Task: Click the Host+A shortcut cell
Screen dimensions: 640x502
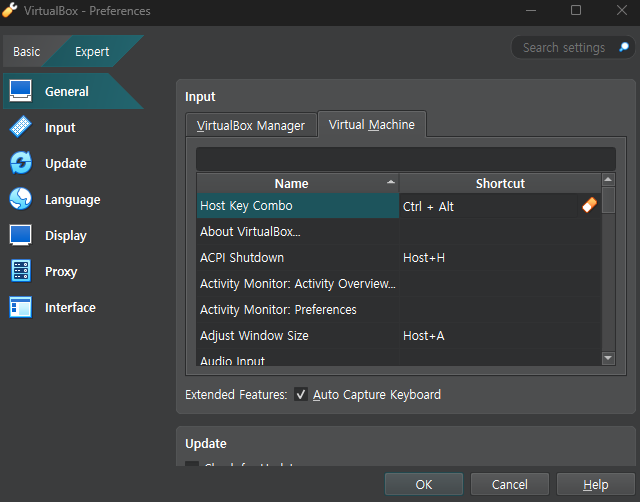Action: coord(500,335)
